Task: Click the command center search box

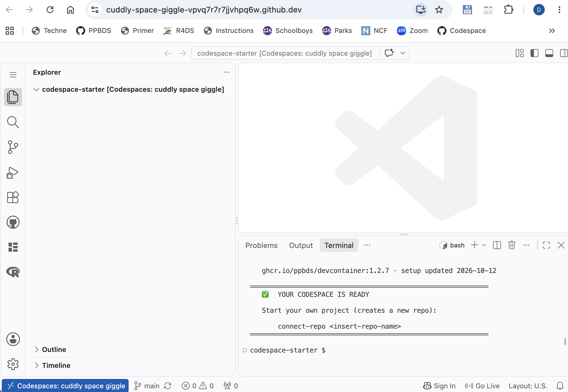Action: (x=285, y=53)
